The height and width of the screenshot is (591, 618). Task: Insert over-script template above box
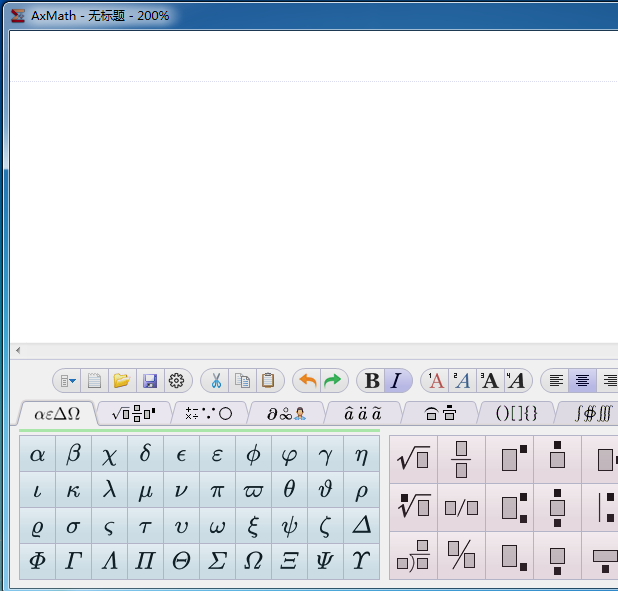tap(557, 460)
